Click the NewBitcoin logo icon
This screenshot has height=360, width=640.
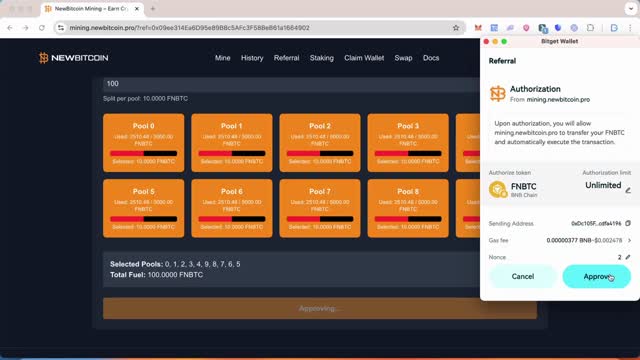(x=43, y=58)
